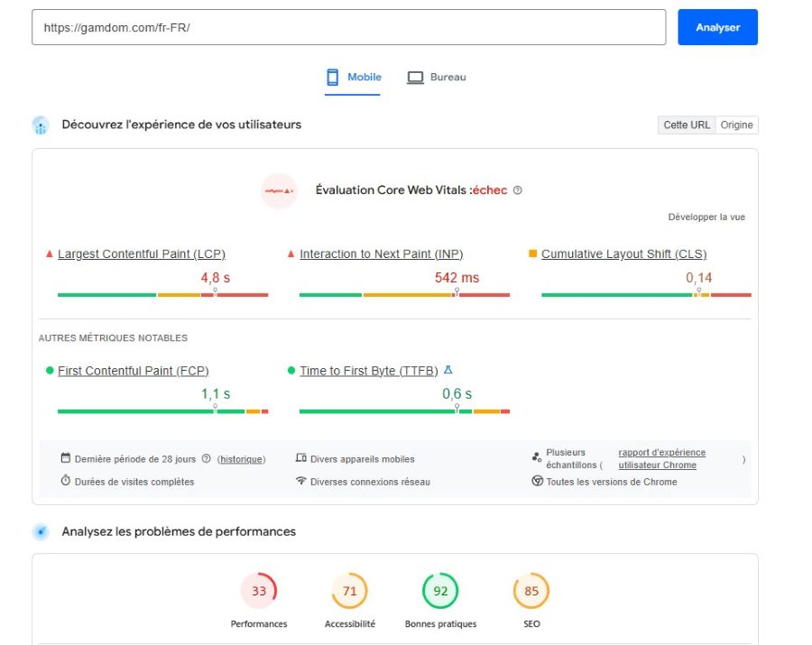Click green dot marker beside TTFB
The height and width of the screenshot is (645, 812).
click(291, 370)
